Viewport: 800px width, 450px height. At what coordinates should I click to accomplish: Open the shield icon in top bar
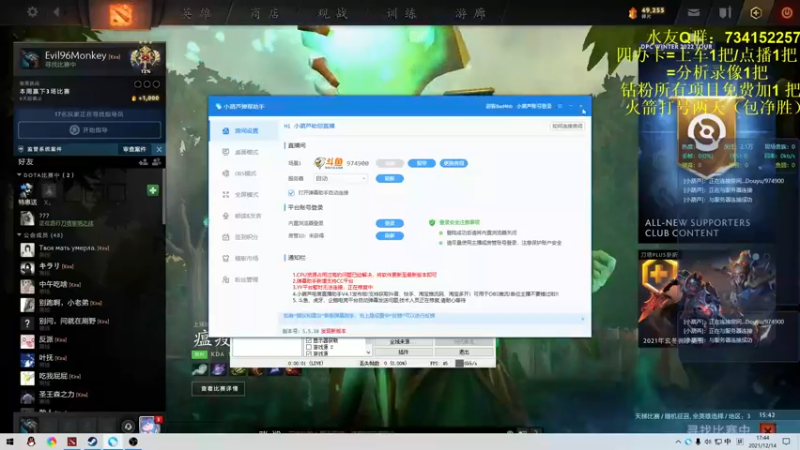pyautogui.click(x=725, y=13)
